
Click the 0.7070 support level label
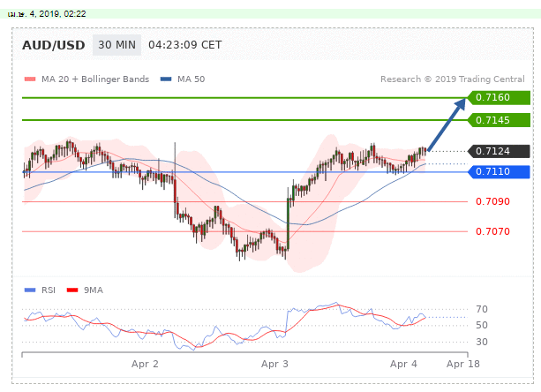tap(492, 231)
